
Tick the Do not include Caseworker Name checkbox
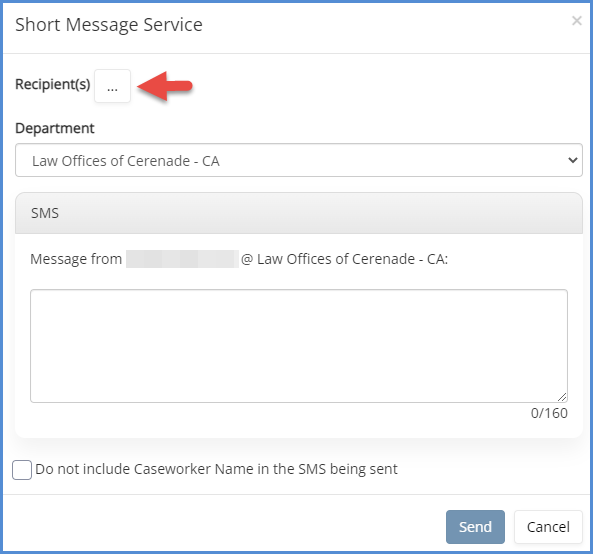[x=22, y=470]
